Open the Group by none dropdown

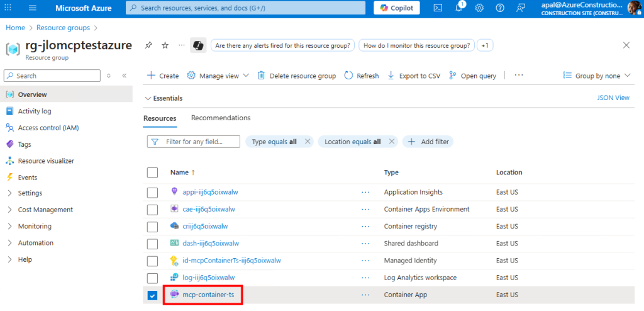click(x=597, y=76)
